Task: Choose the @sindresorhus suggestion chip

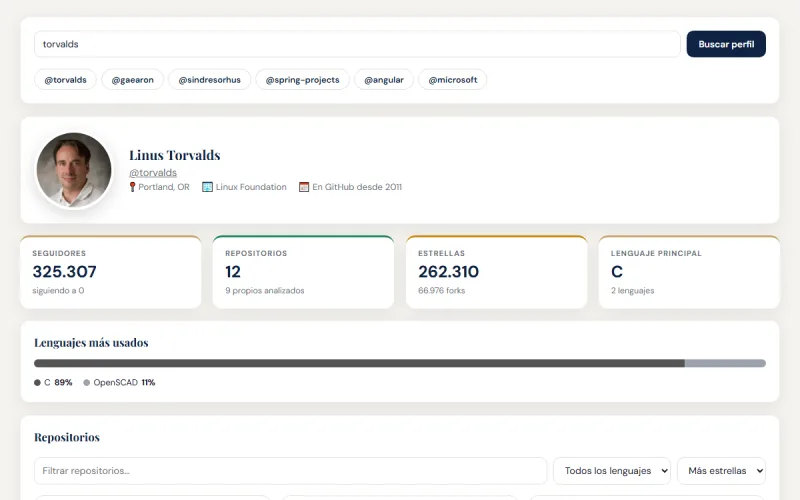Action: [x=210, y=80]
